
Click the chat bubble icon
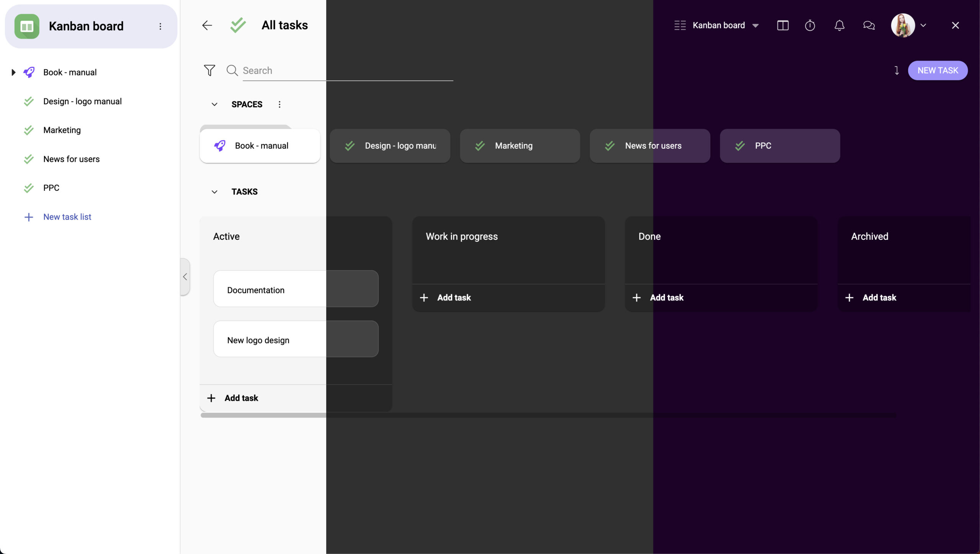pyautogui.click(x=869, y=25)
